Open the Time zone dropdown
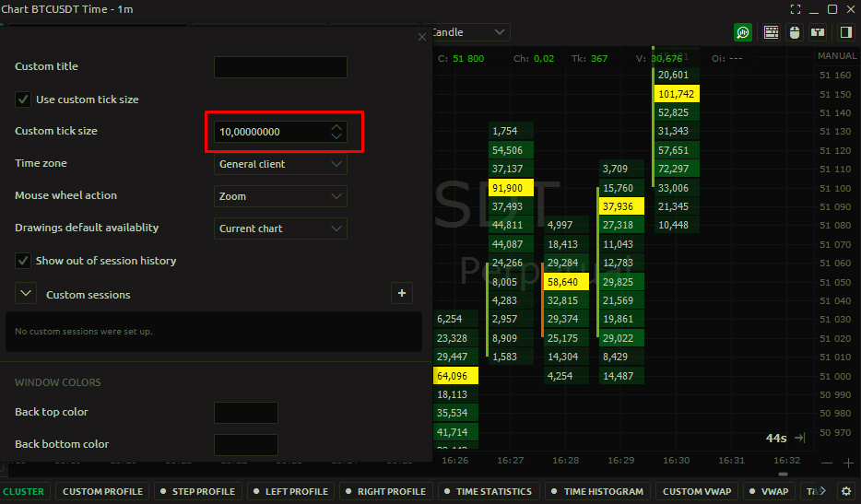Image resolution: width=861 pixels, height=504 pixels. [x=280, y=164]
